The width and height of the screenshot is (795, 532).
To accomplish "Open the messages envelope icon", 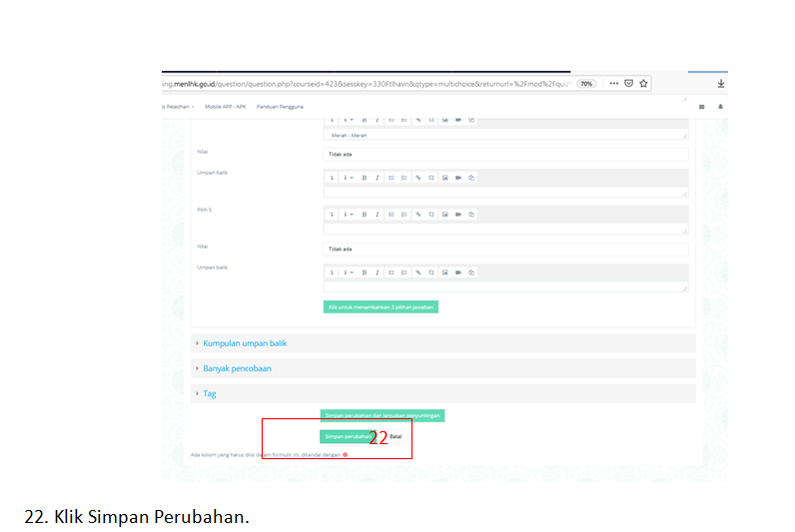I will pyautogui.click(x=701, y=106).
